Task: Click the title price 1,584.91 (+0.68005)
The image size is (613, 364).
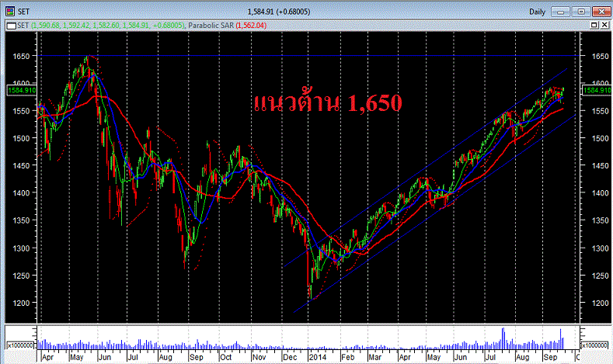Action: 279,12
